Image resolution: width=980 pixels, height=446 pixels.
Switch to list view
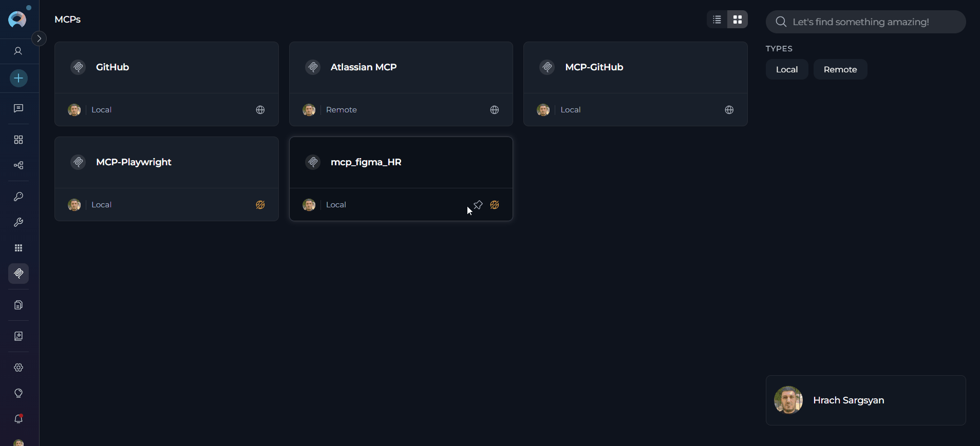tap(717, 20)
